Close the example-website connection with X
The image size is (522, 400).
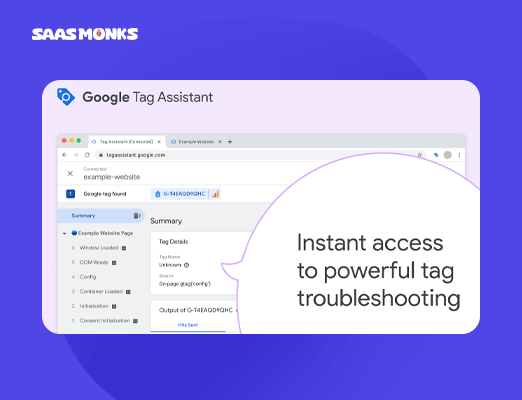click(x=70, y=173)
